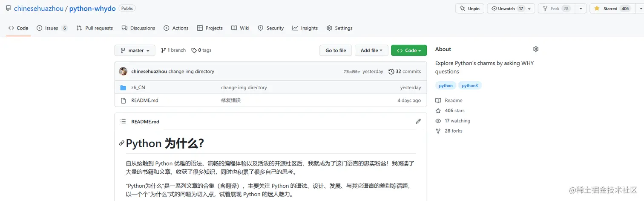
Task: Open the repository Settings tab
Action: (339, 28)
